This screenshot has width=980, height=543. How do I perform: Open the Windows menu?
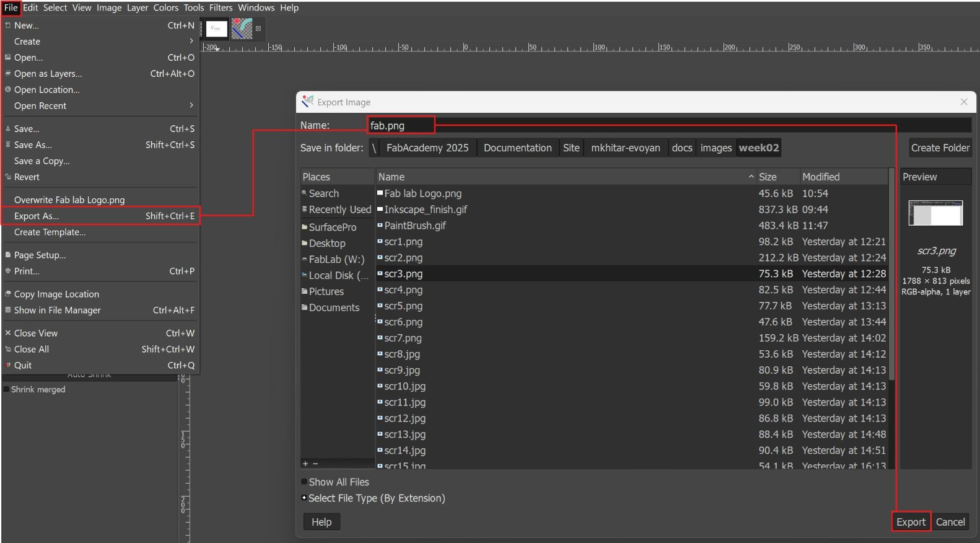[256, 7]
